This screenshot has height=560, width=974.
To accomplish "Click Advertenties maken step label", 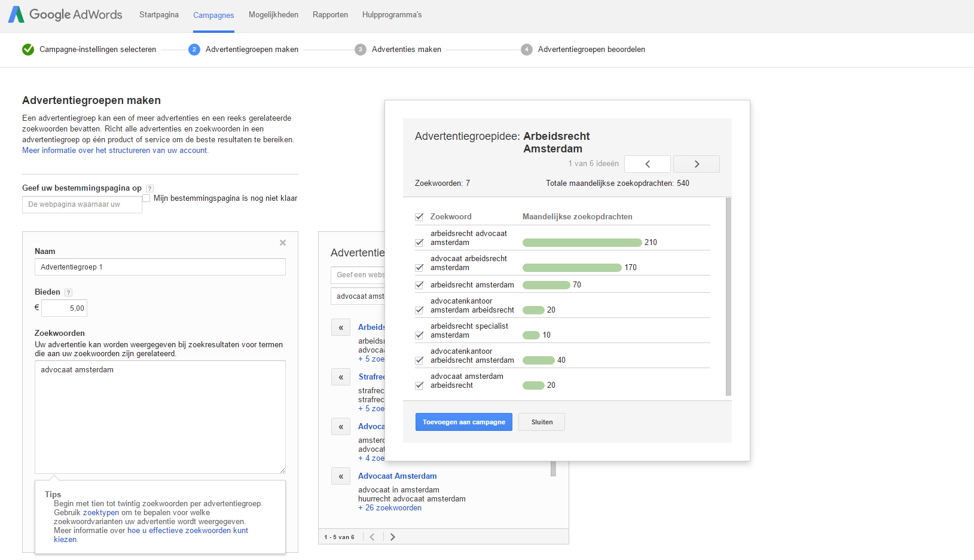I will (x=407, y=50).
